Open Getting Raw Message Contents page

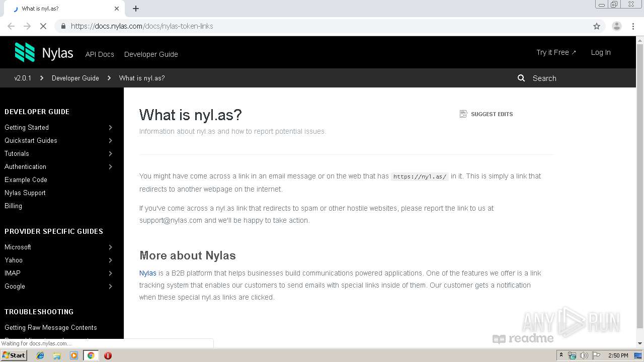[x=51, y=328]
